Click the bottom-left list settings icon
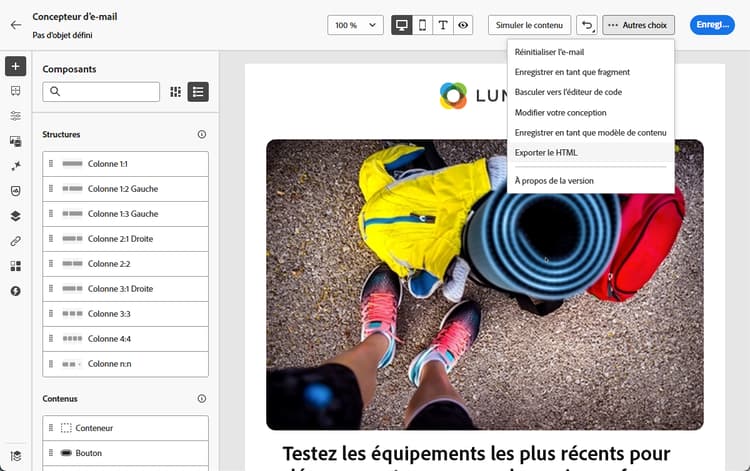This screenshot has height=471, width=750. tap(15, 456)
